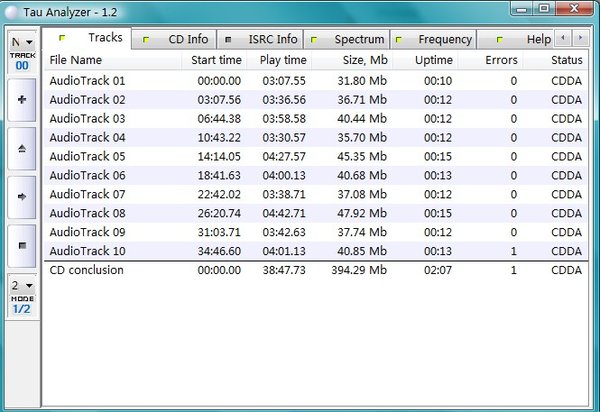Select AudioTrack 03 row

click(x=316, y=119)
